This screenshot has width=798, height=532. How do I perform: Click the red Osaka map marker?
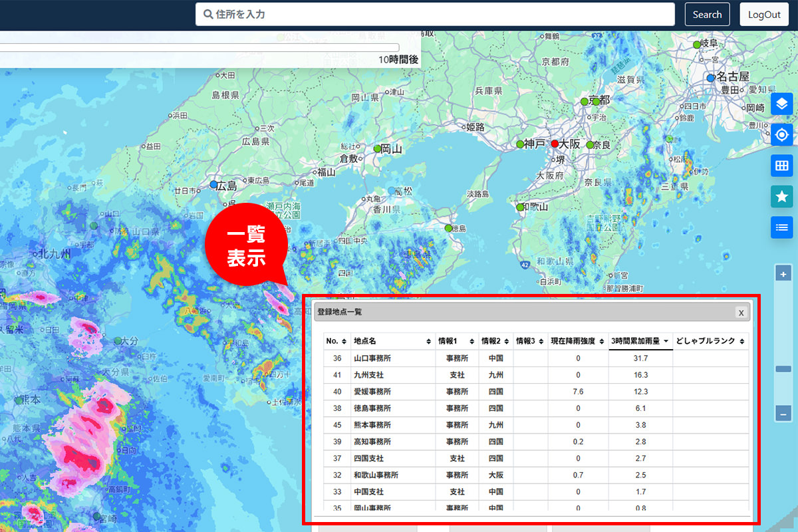tap(555, 144)
